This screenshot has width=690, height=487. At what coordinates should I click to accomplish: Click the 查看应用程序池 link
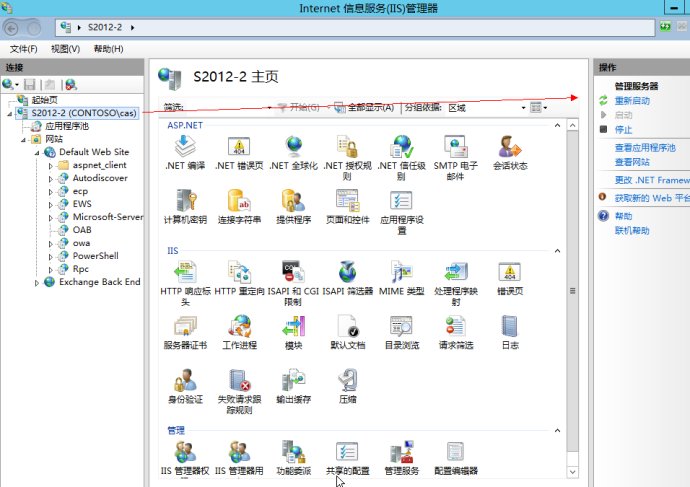(645, 147)
